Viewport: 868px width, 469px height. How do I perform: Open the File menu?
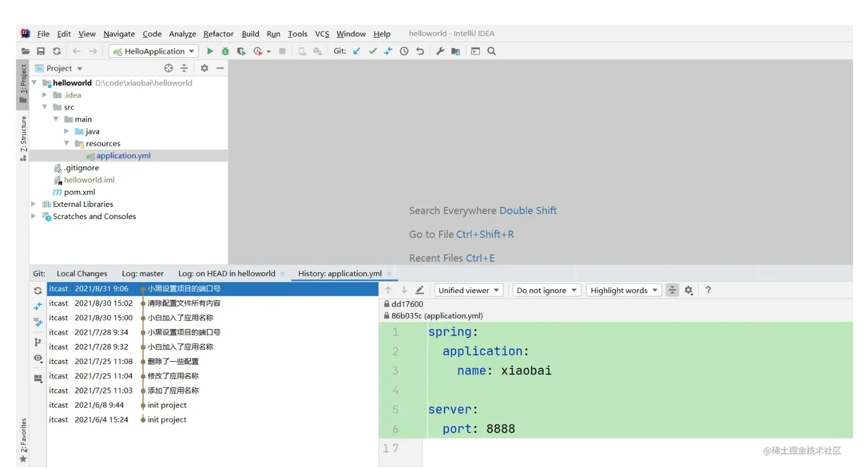[43, 34]
